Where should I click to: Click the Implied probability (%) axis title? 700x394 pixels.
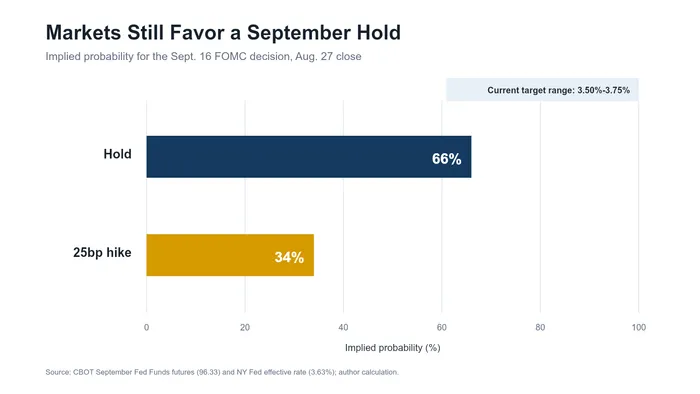click(x=392, y=348)
